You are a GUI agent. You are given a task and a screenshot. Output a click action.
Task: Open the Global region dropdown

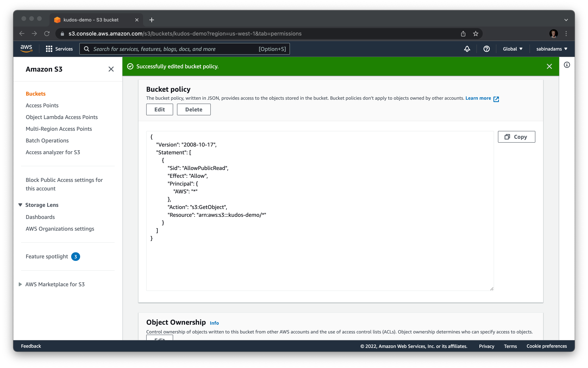pyautogui.click(x=512, y=49)
